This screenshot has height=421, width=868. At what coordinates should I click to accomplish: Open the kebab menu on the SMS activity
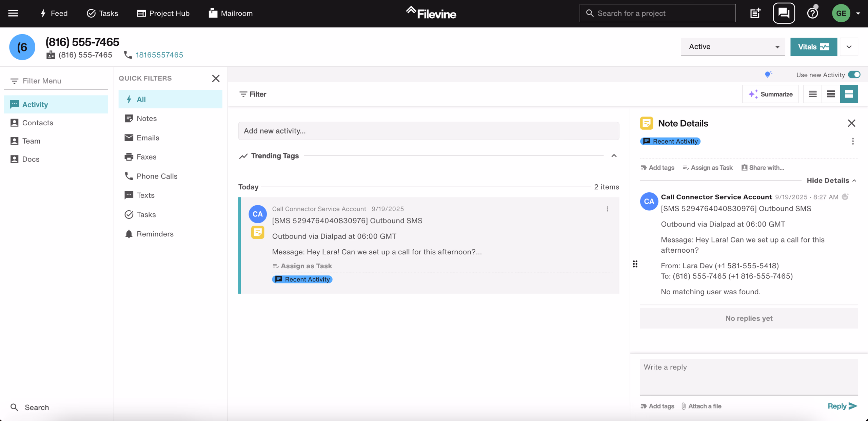[x=607, y=209]
